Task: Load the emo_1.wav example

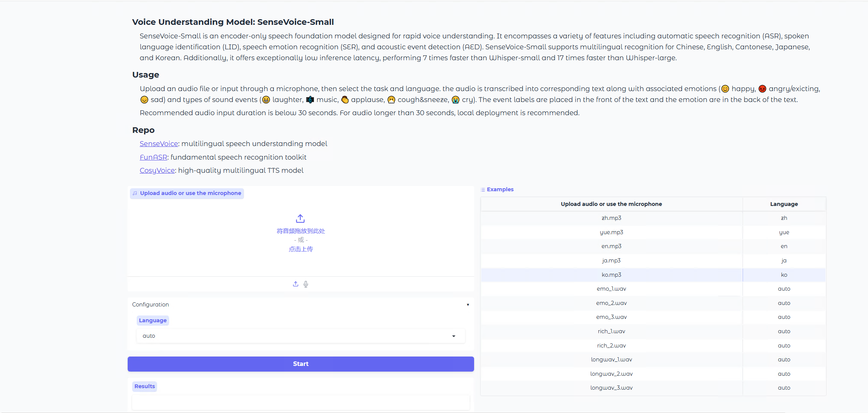Action: [611, 289]
